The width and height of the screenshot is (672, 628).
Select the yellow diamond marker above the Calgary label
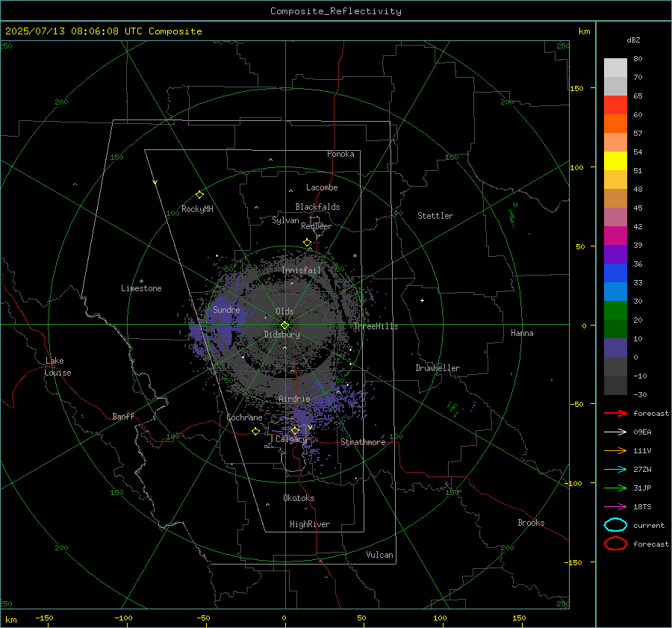pyautogui.click(x=295, y=430)
